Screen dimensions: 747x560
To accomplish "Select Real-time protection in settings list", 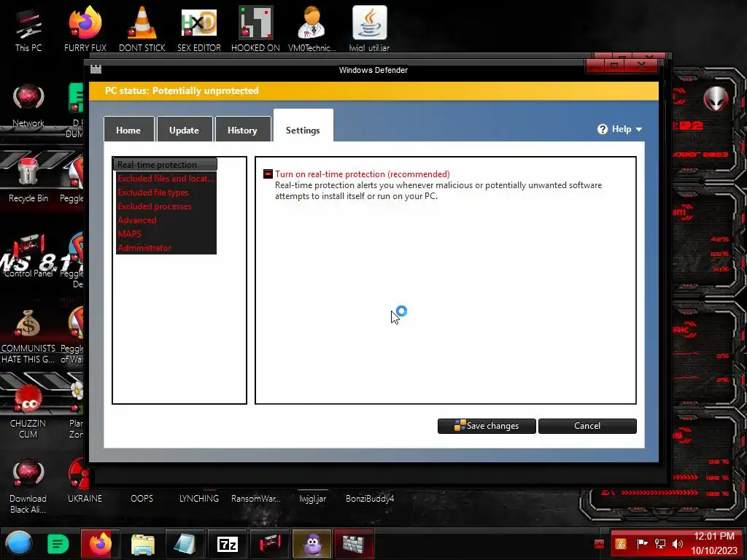I will coord(165,164).
